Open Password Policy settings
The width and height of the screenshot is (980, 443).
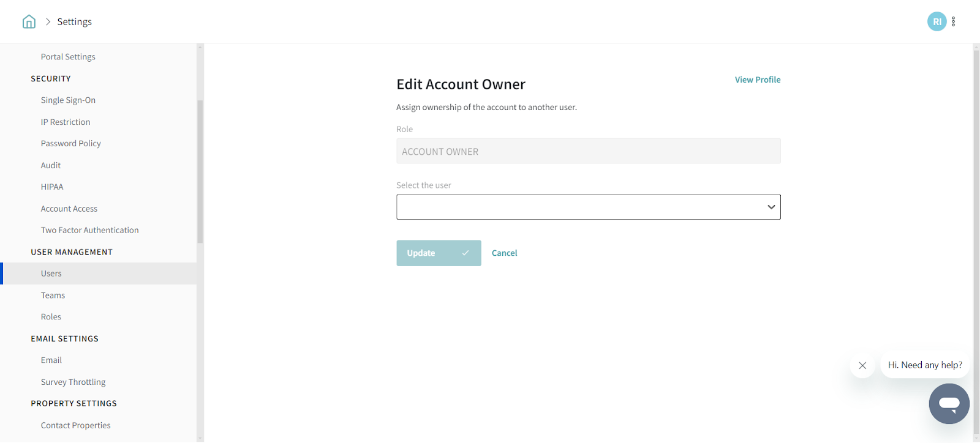pyautogui.click(x=70, y=143)
